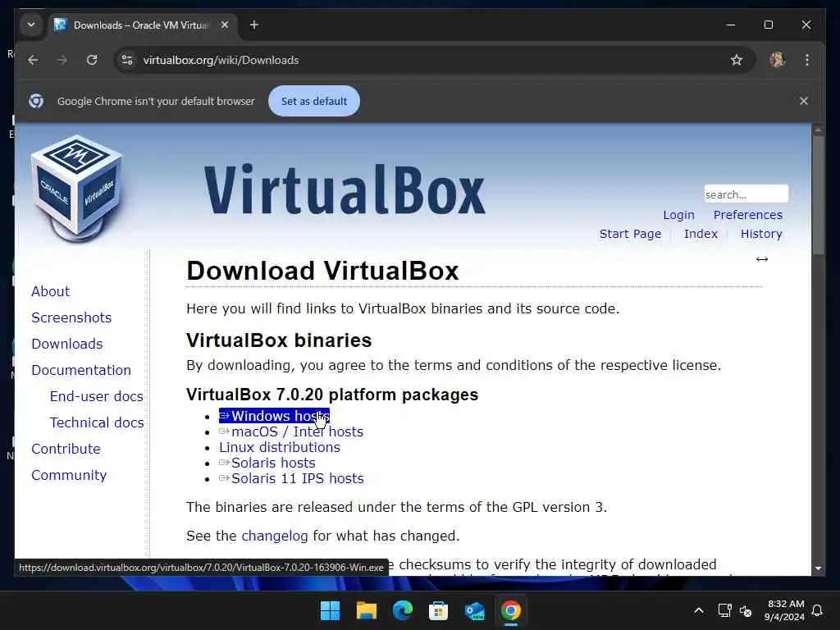Click the scrollbar down arrow

tap(818, 568)
